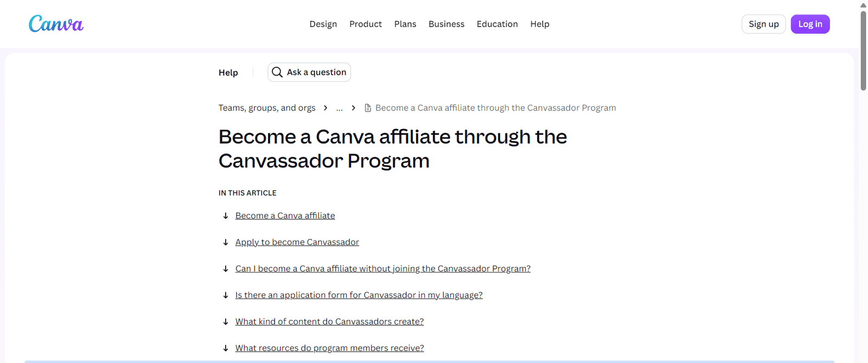Open the Education menu

click(497, 24)
